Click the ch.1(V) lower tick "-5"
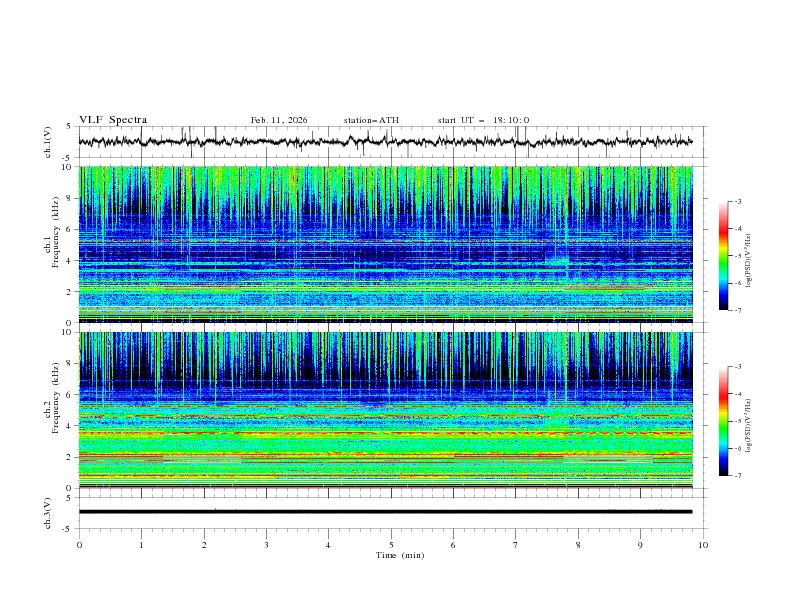792x612 pixels. tap(66, 158)
